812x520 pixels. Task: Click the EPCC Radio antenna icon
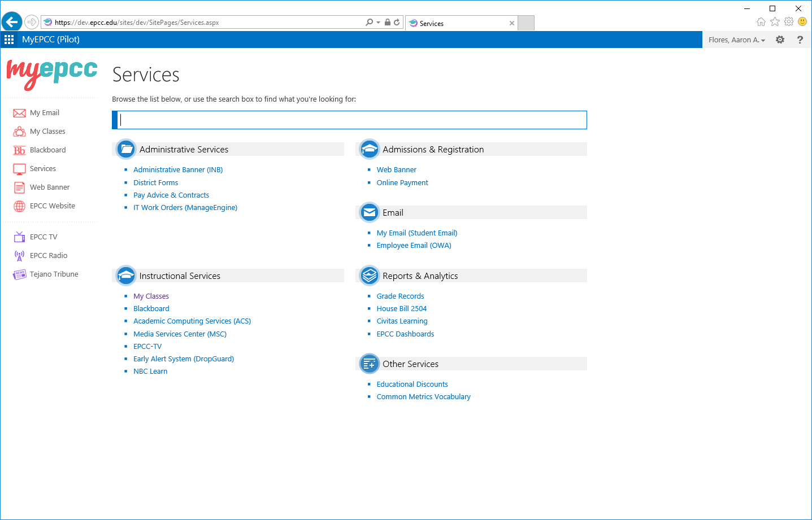[x=19, y=256]
